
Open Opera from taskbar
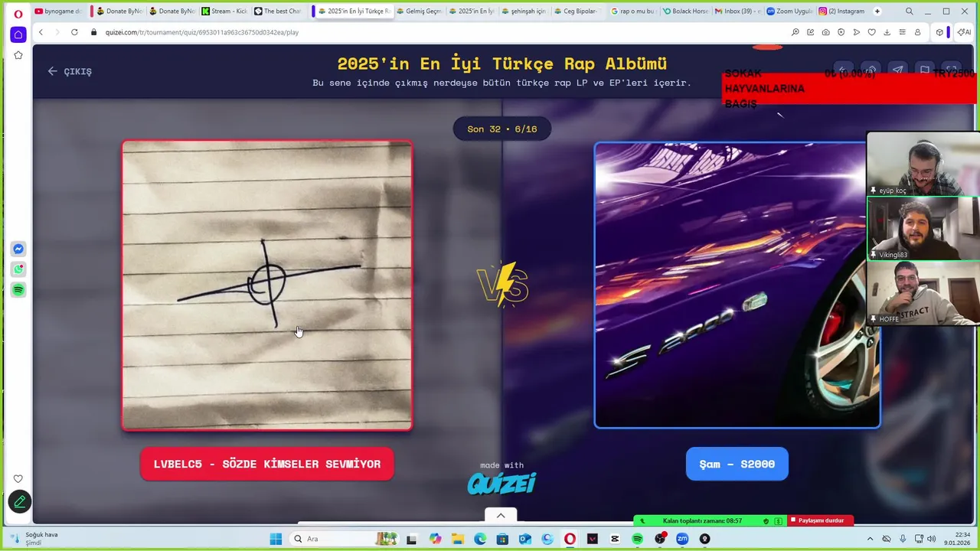point(570,539)
